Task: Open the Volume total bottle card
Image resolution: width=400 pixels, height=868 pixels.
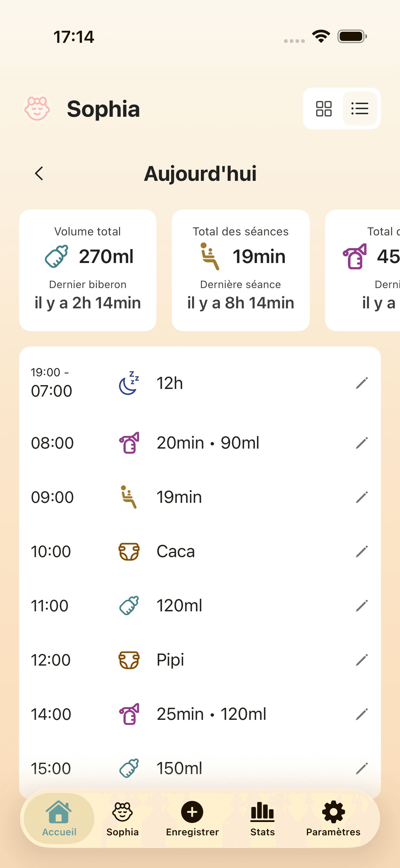Action: click(88, 270)
